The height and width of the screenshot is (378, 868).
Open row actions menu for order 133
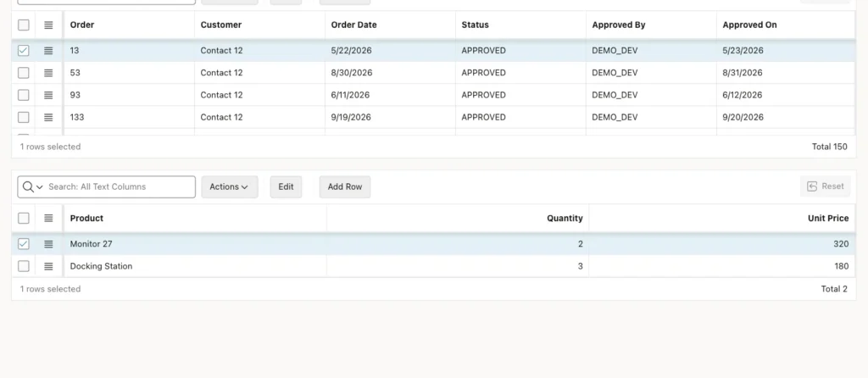[x=48, y=117]
